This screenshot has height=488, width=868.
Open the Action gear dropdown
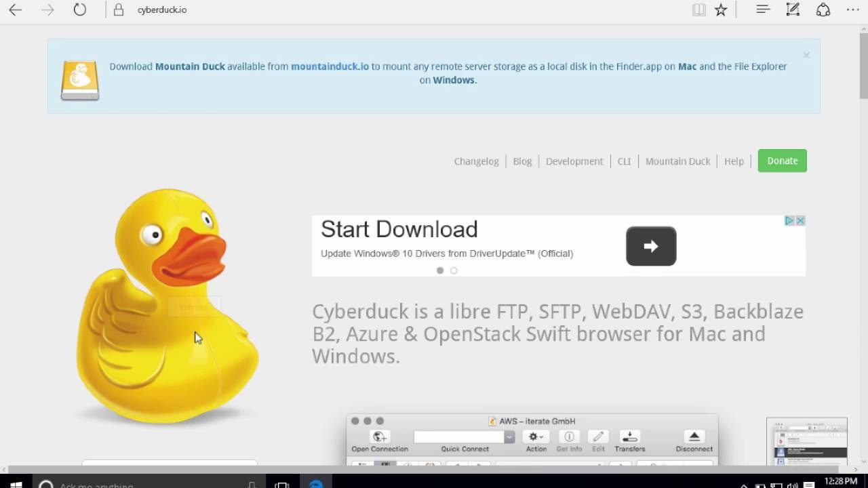point(536,437)
